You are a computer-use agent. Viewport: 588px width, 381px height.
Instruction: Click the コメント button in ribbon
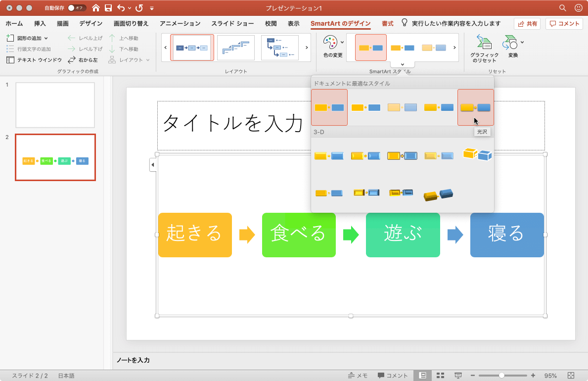pyautogui.click(x=564, y=24)
